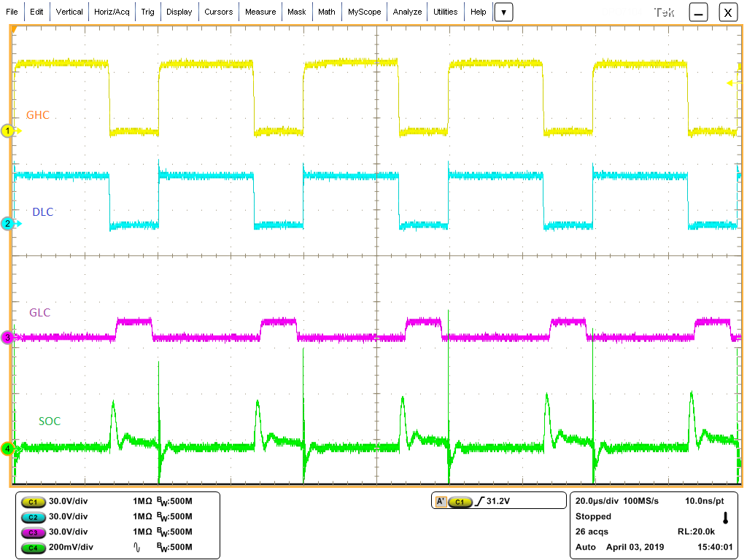747x560 pixels.
Task: Open the Utilities menu
Action: (x=445, y=12)
